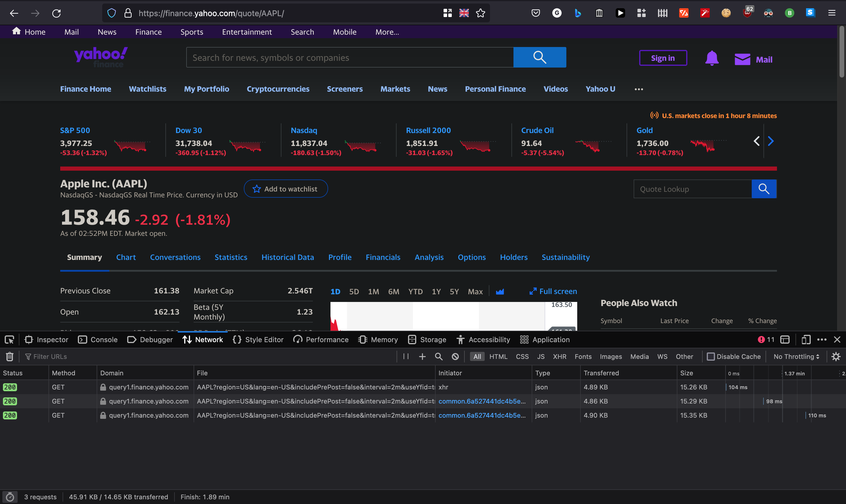Click the Yahoo Mail envelope icon
This screenshot has width=846, height=504.
point(742,59)
